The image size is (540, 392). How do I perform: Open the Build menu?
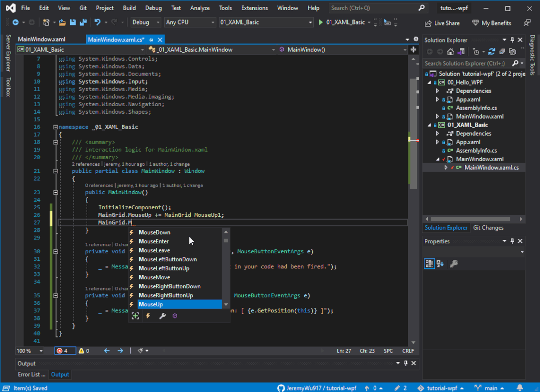click(129, 8)
